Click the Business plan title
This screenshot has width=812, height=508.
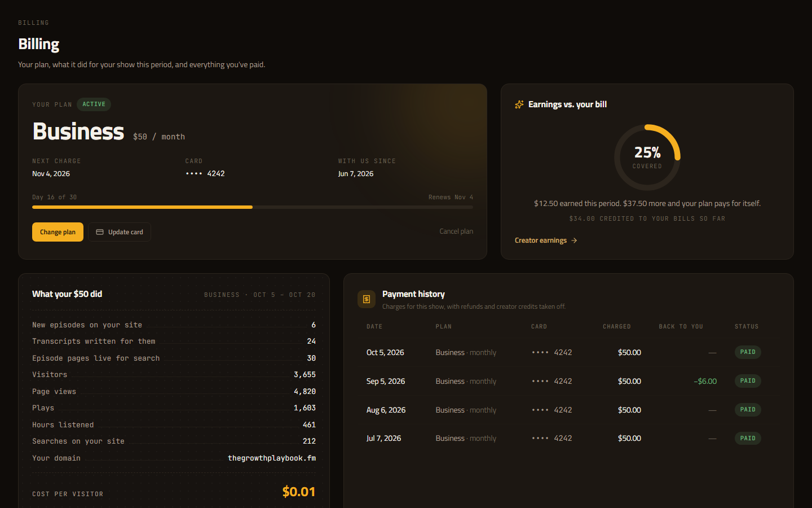(x=78, y=132)
